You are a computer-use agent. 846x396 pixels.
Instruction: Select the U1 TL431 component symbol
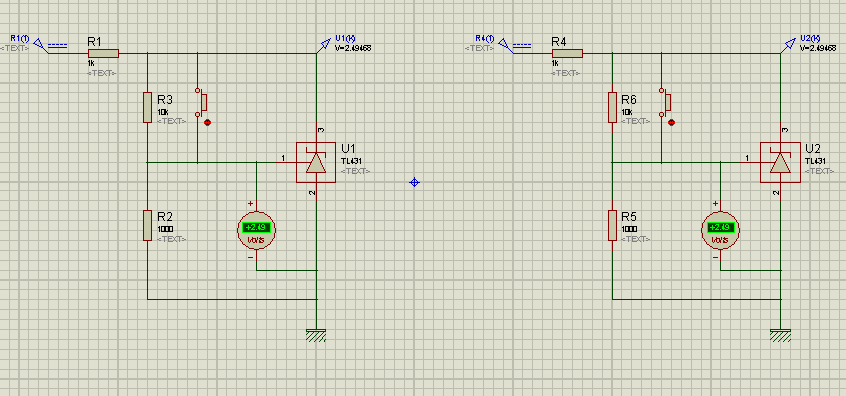pos(316,162)
